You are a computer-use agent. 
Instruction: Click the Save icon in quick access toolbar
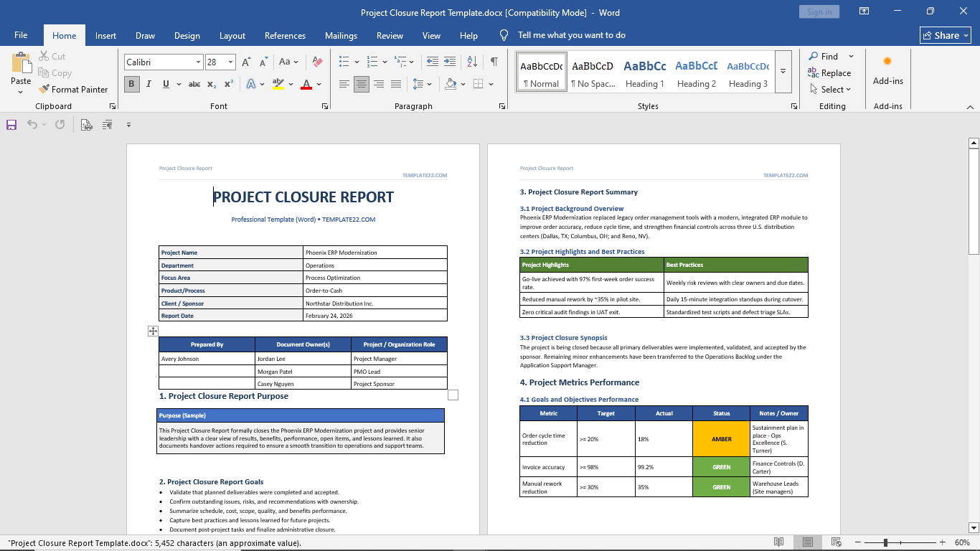click(x=11, y=125)
